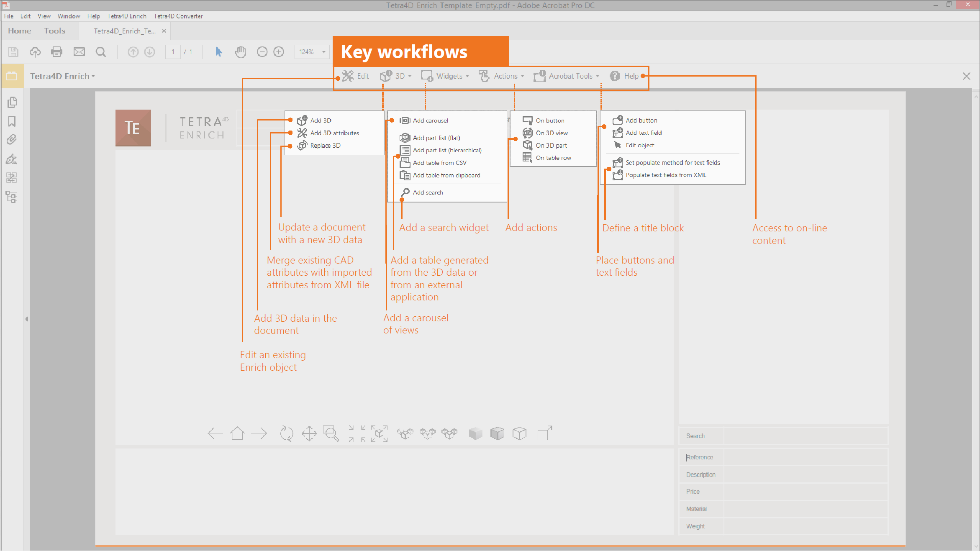Click the 3D toolbar previous view arrow
The height and width of the screenshot is (551, 980).
click(215, 433)
